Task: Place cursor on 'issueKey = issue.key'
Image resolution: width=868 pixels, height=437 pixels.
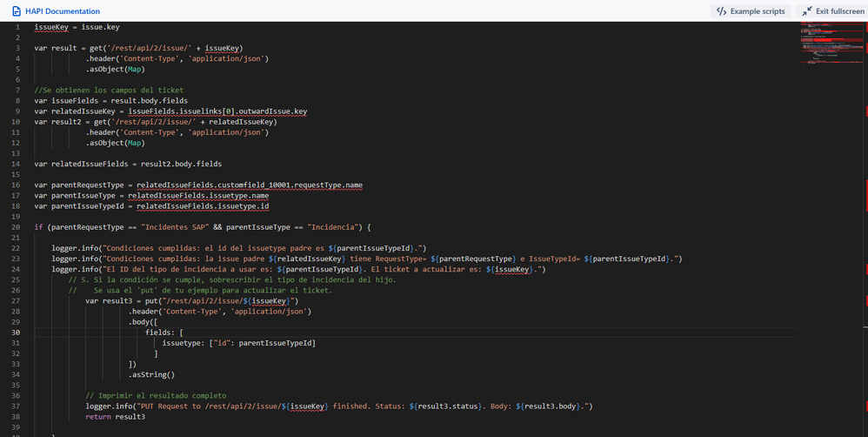Action: [77, 27]
